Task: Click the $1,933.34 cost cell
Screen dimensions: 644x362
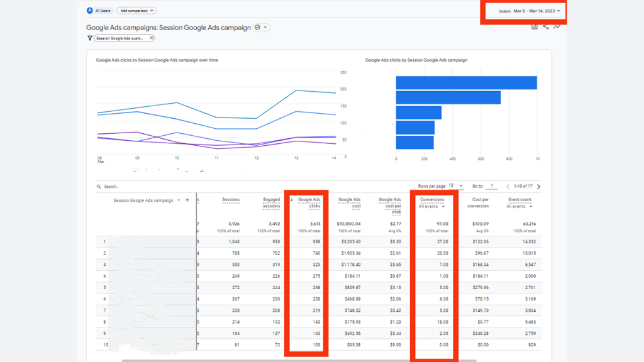Action: pos(351,253)
